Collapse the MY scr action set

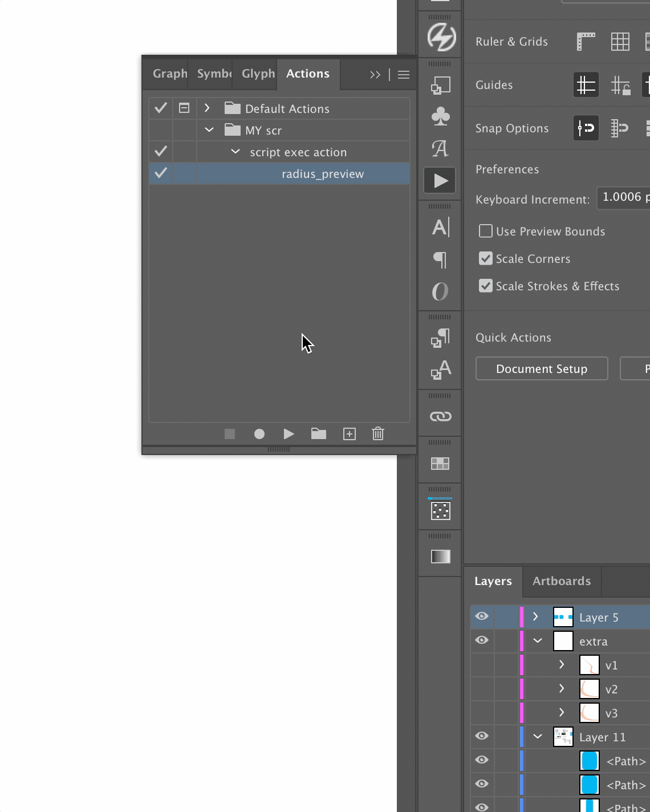209,129
